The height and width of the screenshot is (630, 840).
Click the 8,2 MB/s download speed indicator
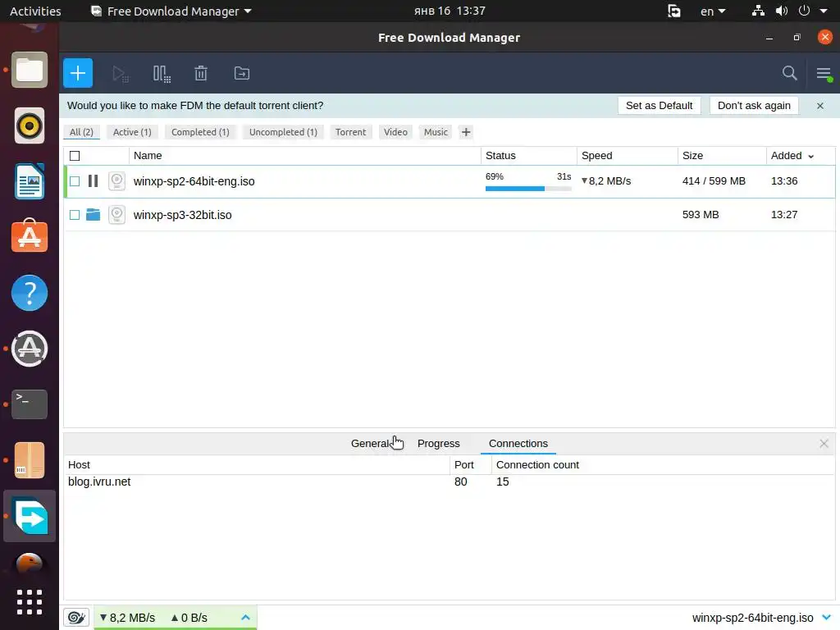pos(127,618)
